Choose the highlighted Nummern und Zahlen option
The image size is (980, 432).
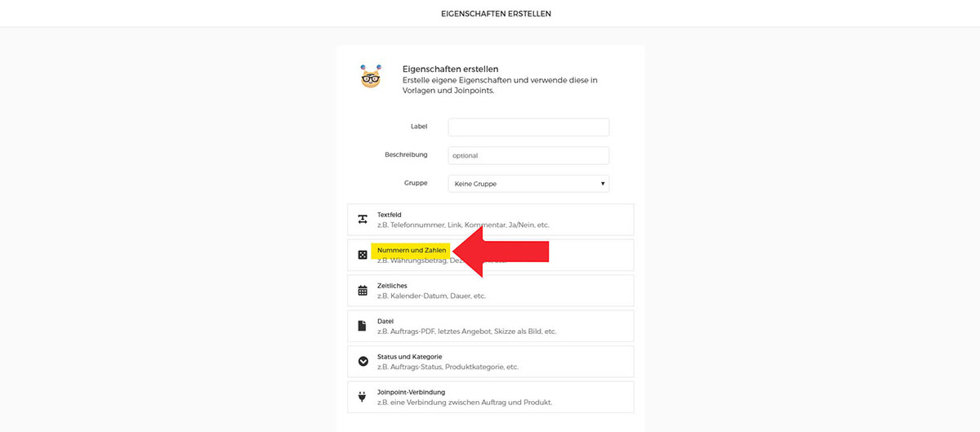point(490,255)
